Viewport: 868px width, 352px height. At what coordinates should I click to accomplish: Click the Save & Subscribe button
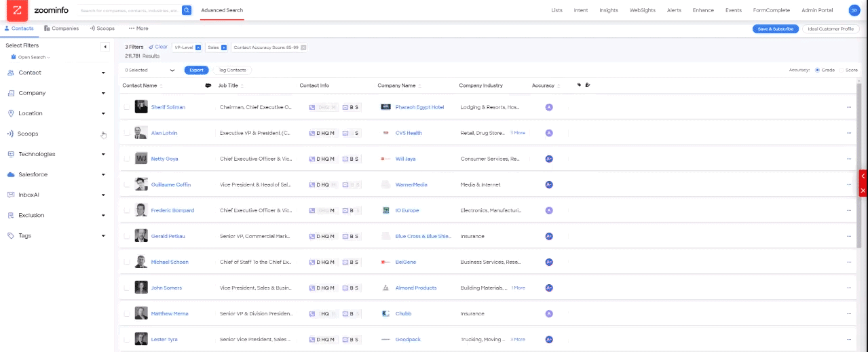(775, 29)
